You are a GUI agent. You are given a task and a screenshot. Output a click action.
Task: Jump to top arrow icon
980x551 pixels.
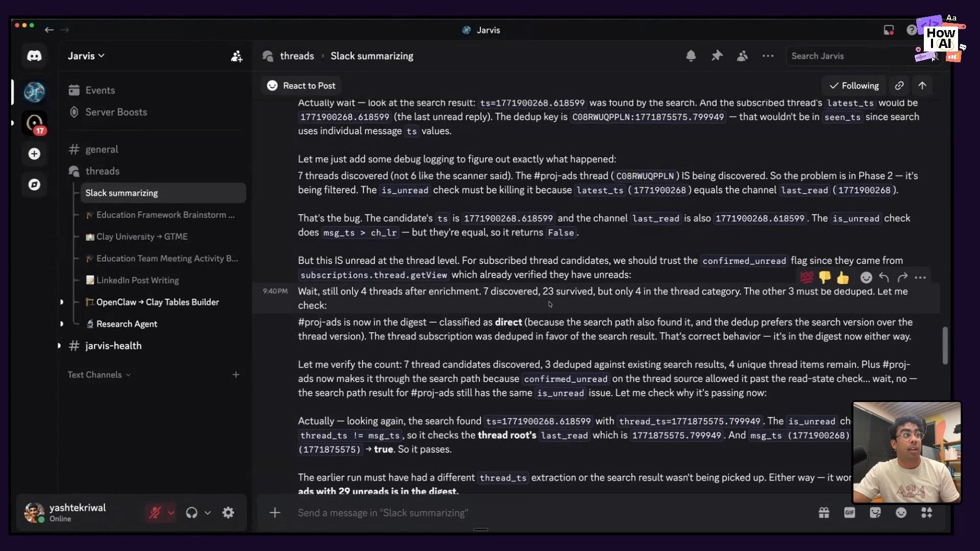(922, 86)
